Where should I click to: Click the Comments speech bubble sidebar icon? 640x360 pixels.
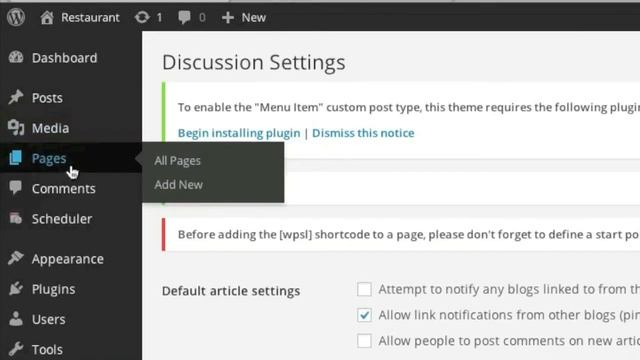(16, 187)
